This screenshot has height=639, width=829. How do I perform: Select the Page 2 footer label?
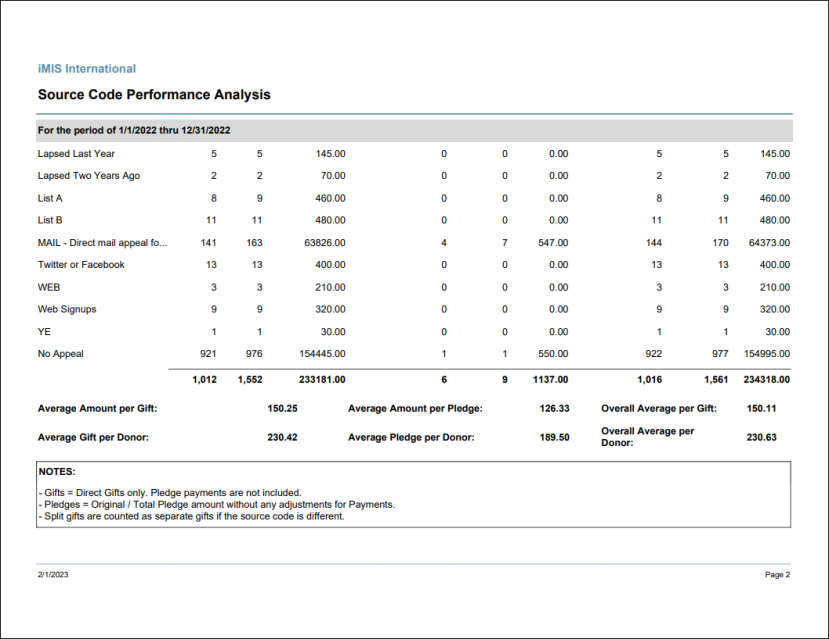pyautogui.click(x=777, y=575)
